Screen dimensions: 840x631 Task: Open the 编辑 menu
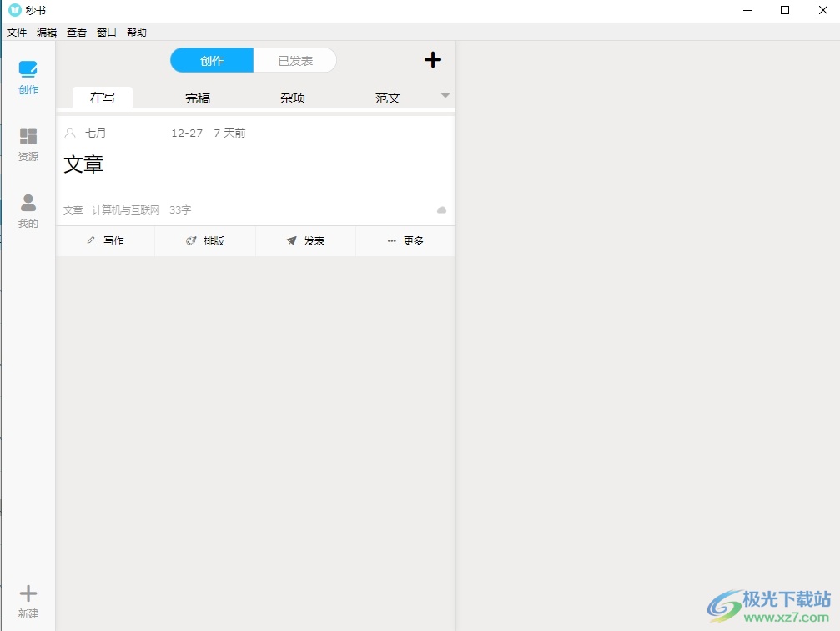point(47,33)
